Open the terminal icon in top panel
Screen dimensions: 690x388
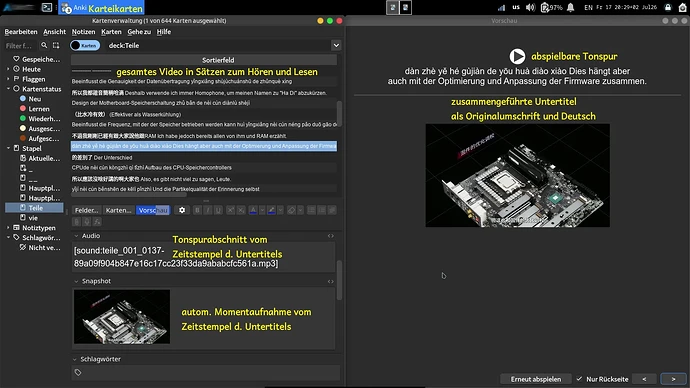[x=47, y=7]
